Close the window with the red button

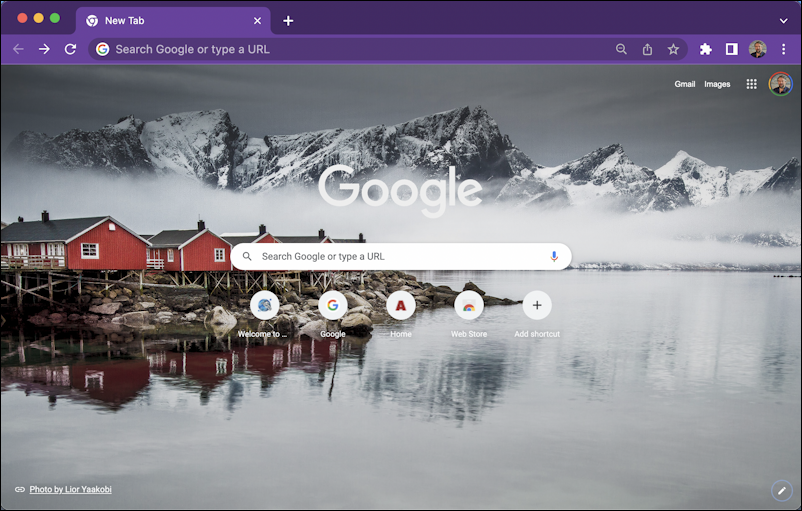coord(22,18)
